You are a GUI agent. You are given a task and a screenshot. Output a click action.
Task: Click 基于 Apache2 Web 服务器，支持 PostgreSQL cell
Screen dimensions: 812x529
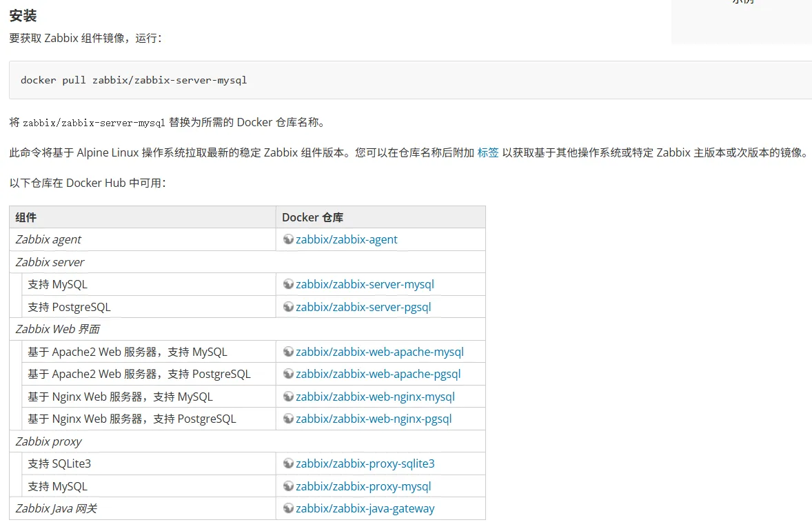click(149, 374)
